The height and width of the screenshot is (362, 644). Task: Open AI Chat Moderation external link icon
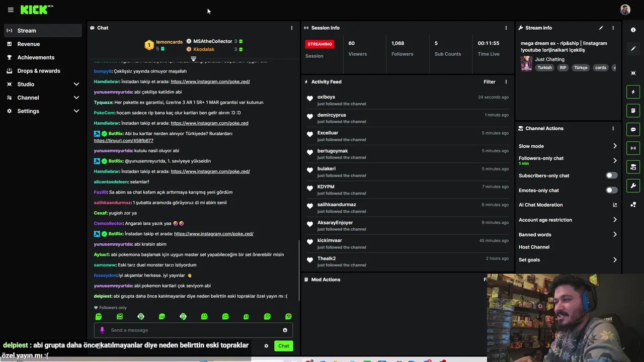coord(615,205)
